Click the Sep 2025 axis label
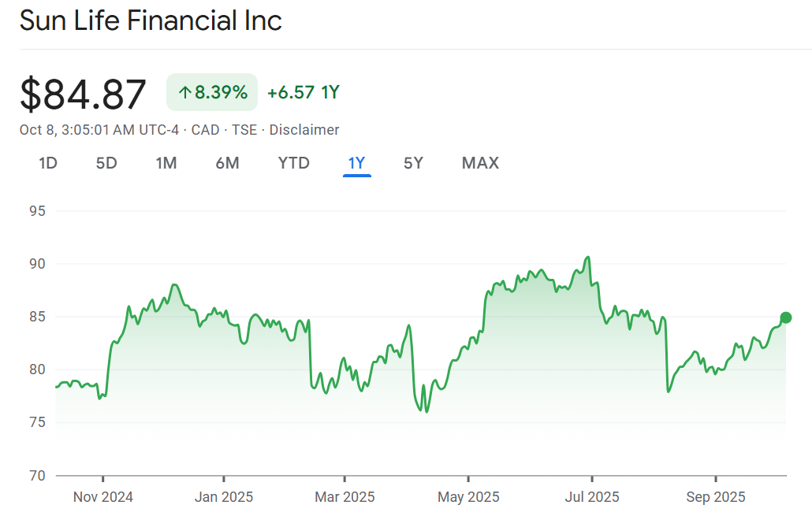 coord(715,497)
